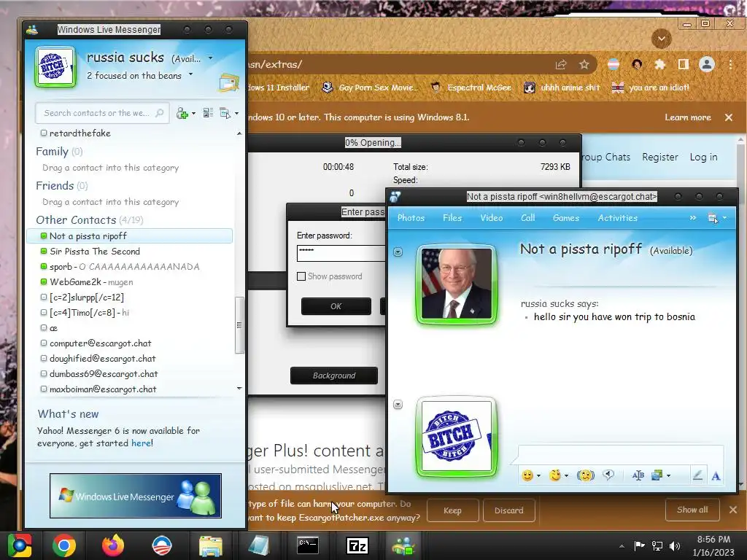The image size is (747, 560).
Task: Send a nudge
Action: [585, 475]
